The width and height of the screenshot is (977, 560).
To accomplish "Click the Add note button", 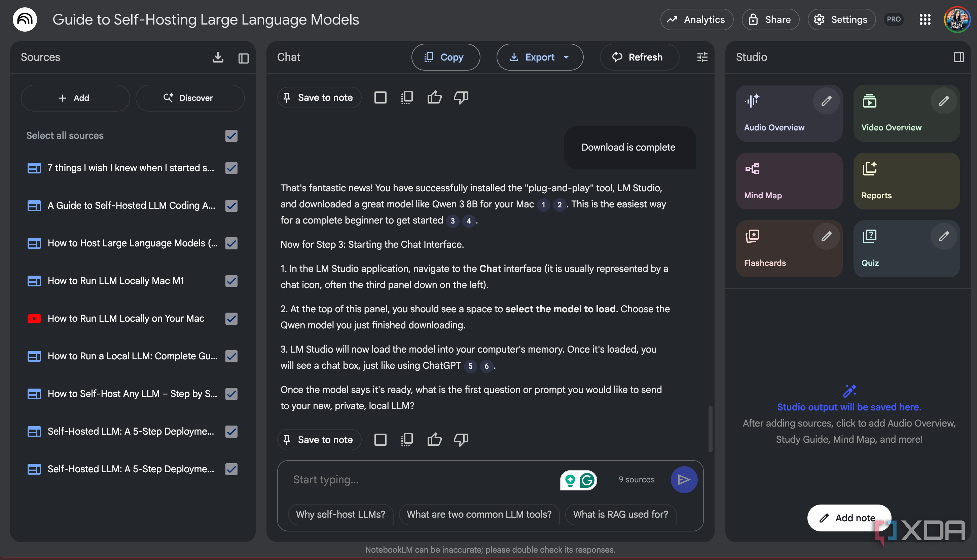I will coord(848,518).
